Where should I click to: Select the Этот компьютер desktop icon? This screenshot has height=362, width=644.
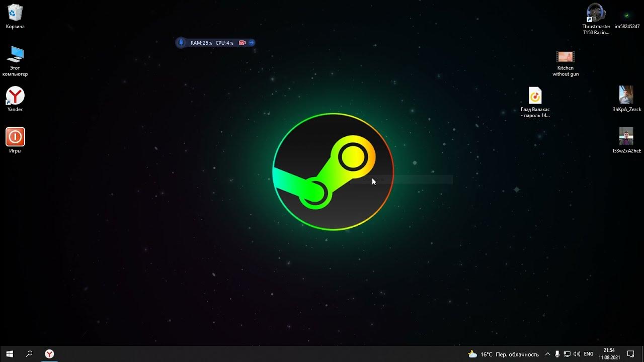(15, 60)
